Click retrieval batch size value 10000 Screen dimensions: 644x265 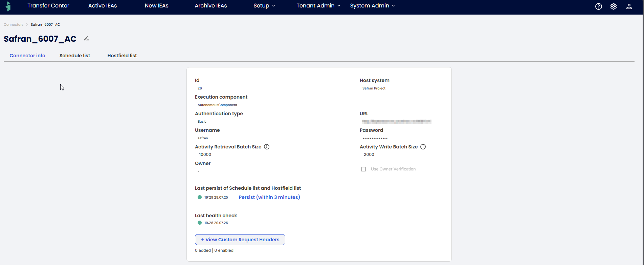coord(205,155)
